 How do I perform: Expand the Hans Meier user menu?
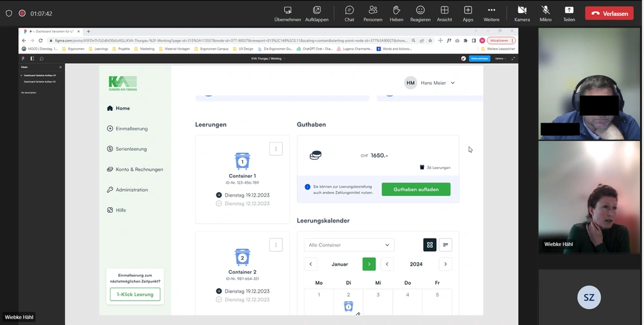[430, 83]
